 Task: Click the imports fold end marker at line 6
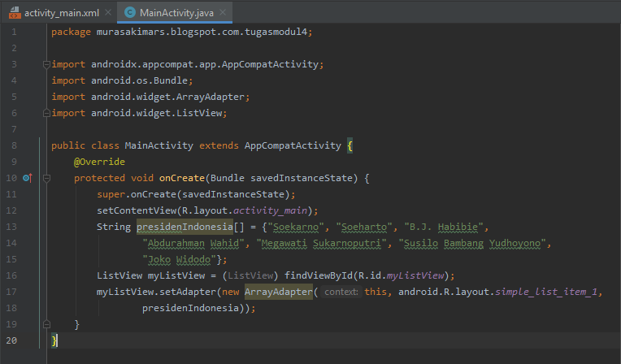coord(46,113)
